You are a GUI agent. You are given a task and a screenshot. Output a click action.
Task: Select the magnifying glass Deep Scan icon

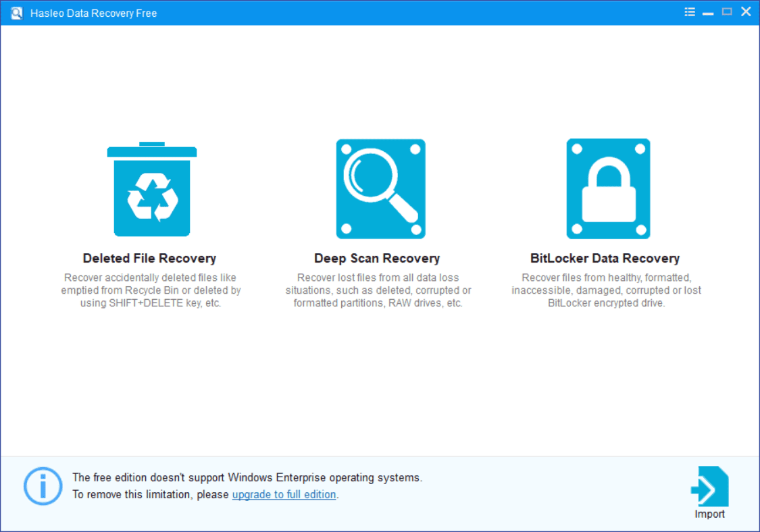pyautogui.click(x=380, y=188)
